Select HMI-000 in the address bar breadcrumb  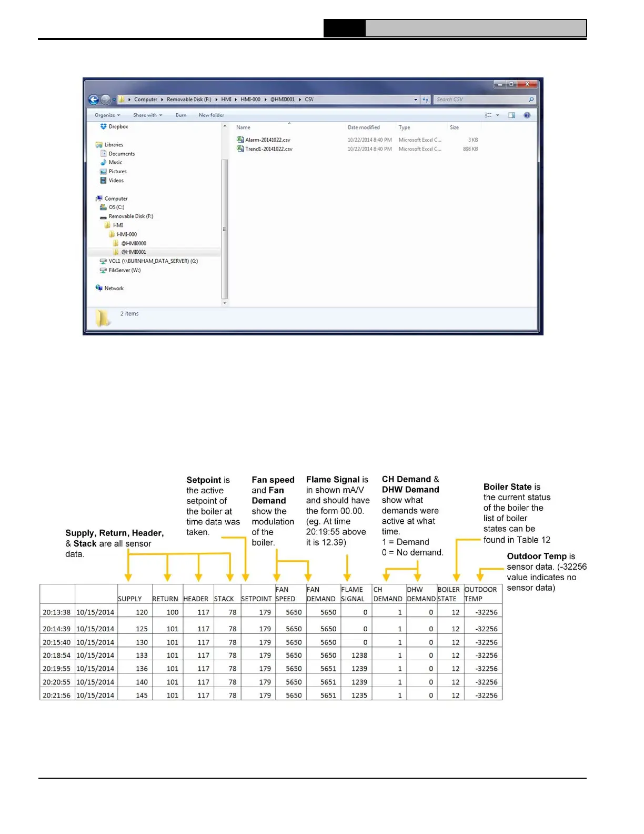coord(250,99)
